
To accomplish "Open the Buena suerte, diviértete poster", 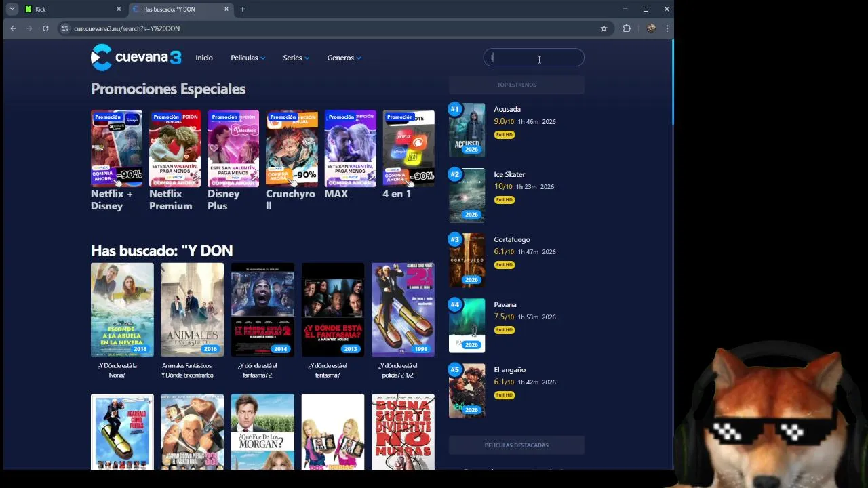I will [403, 432].
